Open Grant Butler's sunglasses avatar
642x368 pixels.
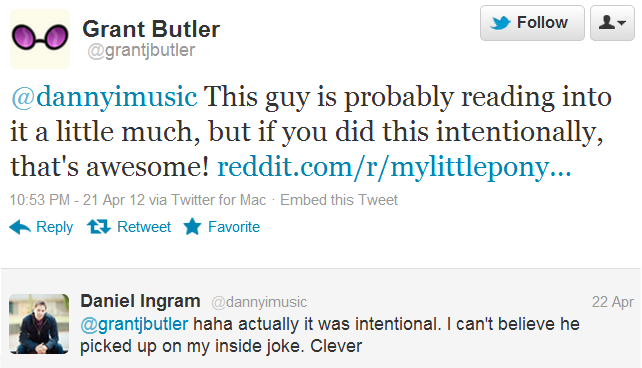40,39
